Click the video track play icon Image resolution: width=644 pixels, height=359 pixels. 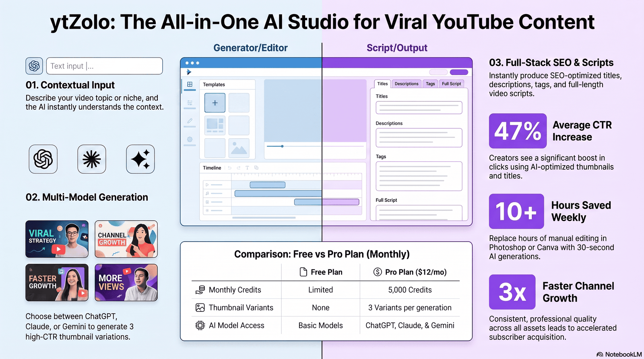point(207,185)
